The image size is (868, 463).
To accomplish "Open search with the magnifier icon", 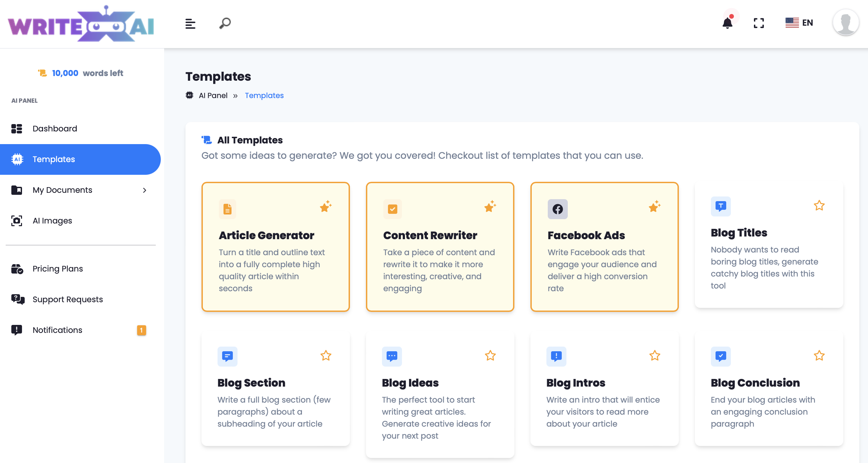I will tap(225, 23).
